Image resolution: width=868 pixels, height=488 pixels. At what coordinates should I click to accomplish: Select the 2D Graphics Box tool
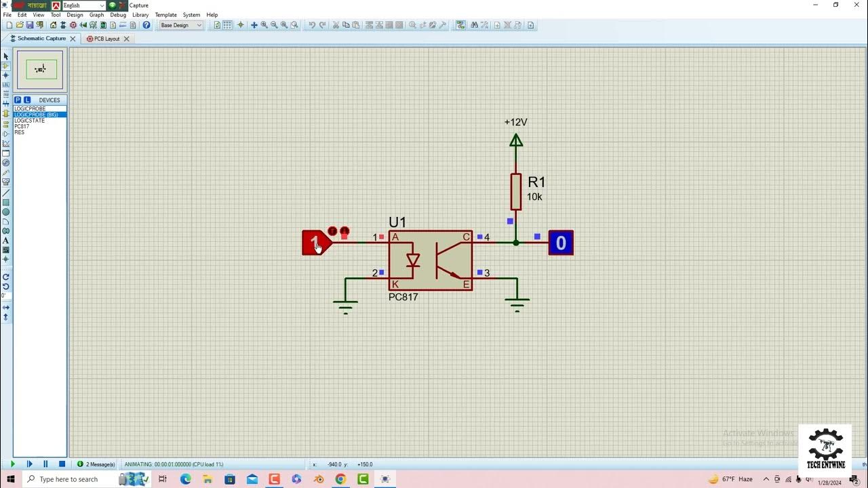click(6, 203)
